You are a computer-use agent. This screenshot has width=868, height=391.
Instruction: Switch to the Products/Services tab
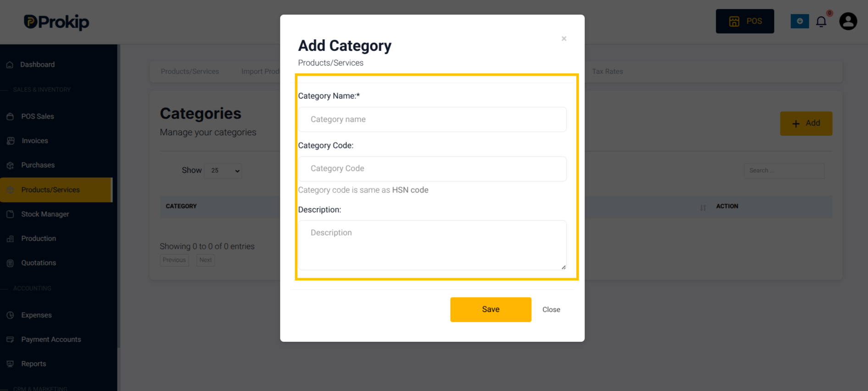tap(189, 72)
